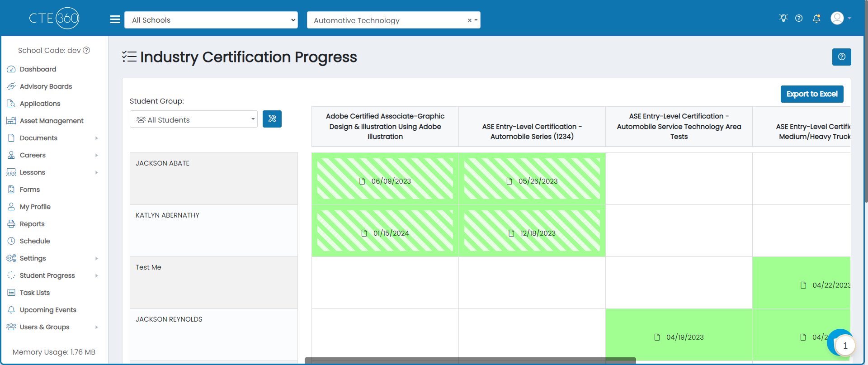Click the School Code help icon
This screenshot has height=365, width=868.
(86, 50)
